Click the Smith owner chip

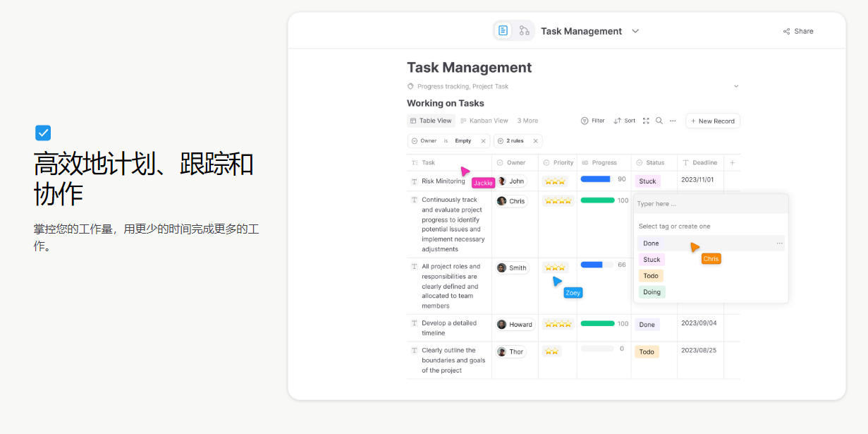pyautogui.click(x=513, y=268)
